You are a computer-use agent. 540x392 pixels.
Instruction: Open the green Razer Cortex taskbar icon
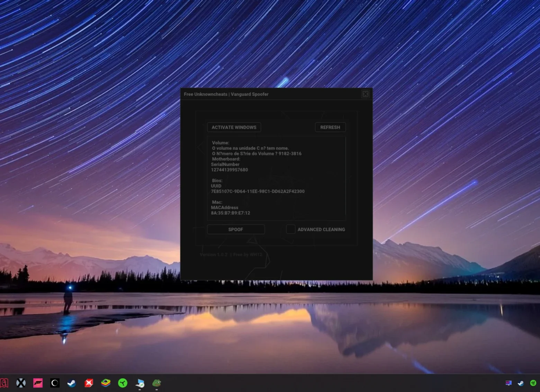pos(123,383)
